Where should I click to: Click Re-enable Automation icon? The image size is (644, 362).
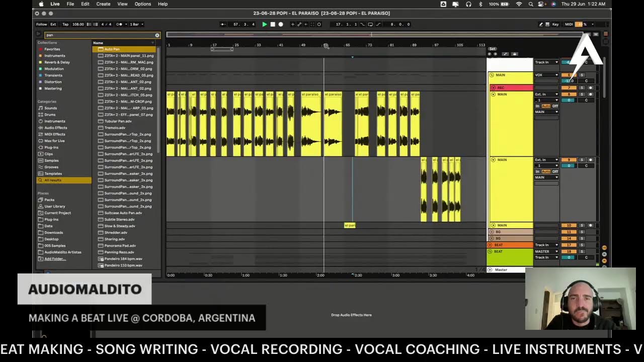point(306,24)
